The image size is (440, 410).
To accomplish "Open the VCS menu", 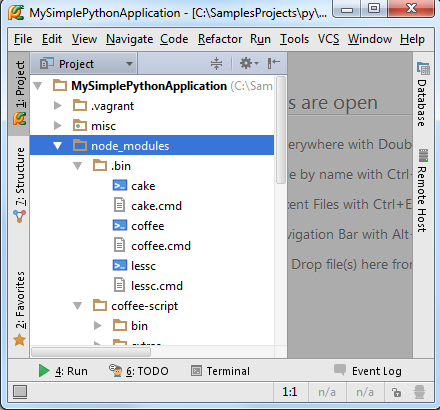I will (328, 39).
